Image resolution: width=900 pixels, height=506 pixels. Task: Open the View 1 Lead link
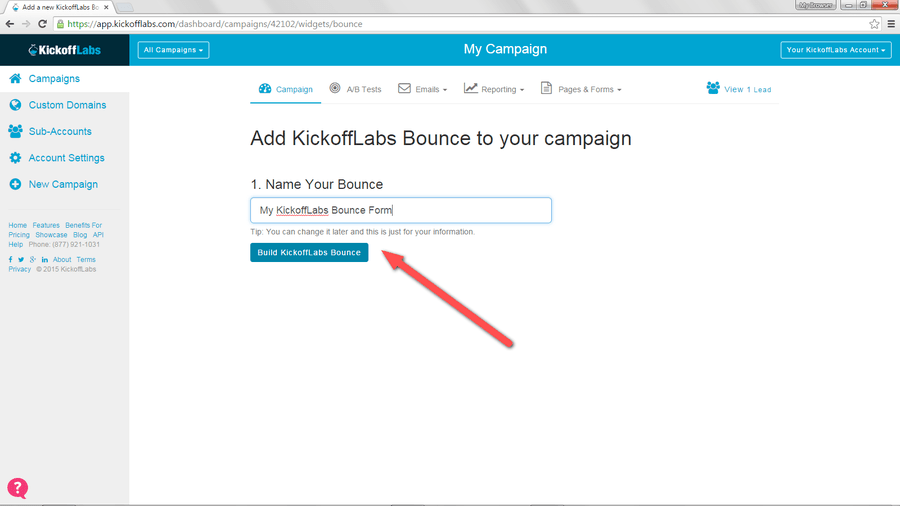pyautogui.click(x=738, y=89)
